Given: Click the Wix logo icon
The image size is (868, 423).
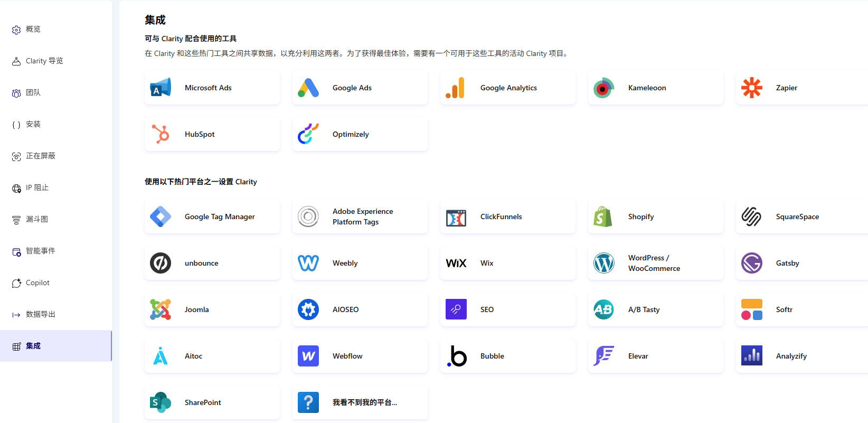Looking at the screenshot, I should click(x=456, y=263).
